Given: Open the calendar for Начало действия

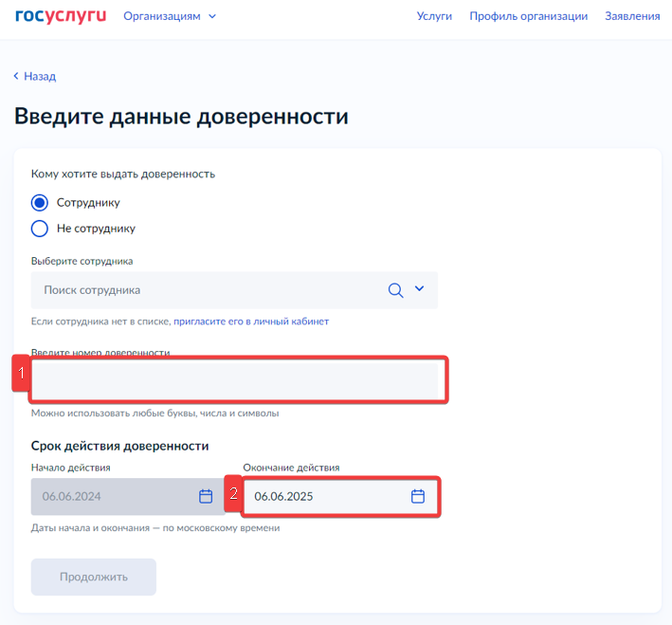Looking at the screenshot, I should (x=206, y=496).
